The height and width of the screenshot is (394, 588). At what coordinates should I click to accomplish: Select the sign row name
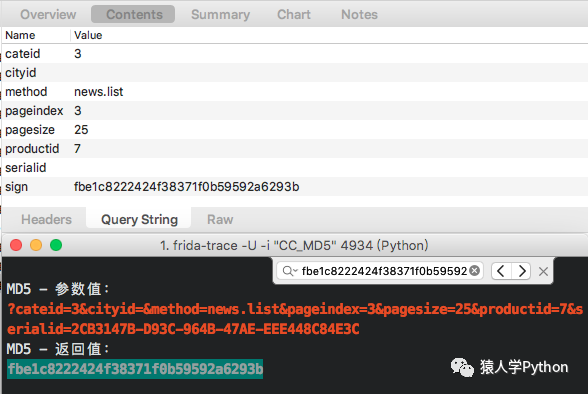pyautogui.click(x=16, y=187)
